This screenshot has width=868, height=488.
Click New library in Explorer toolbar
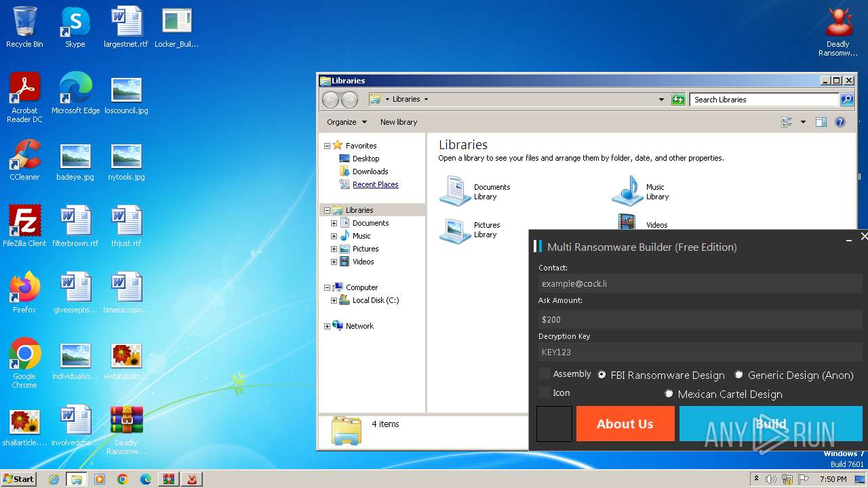399,122
